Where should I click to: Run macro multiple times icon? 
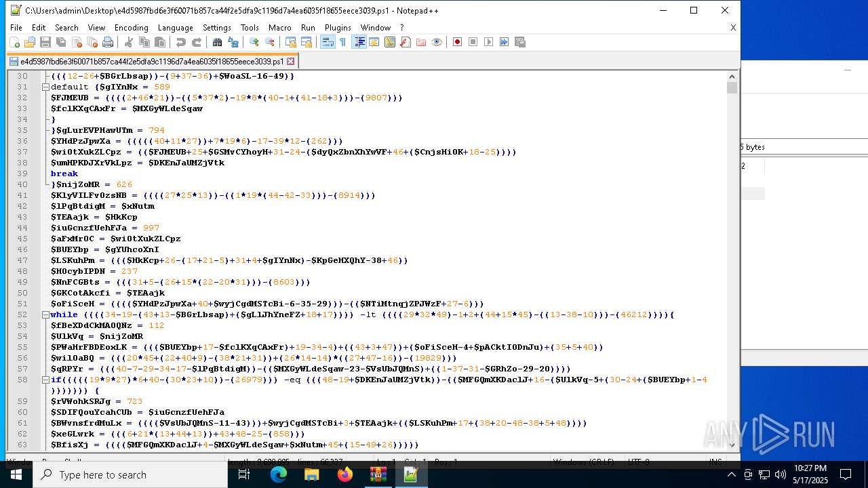505,42
